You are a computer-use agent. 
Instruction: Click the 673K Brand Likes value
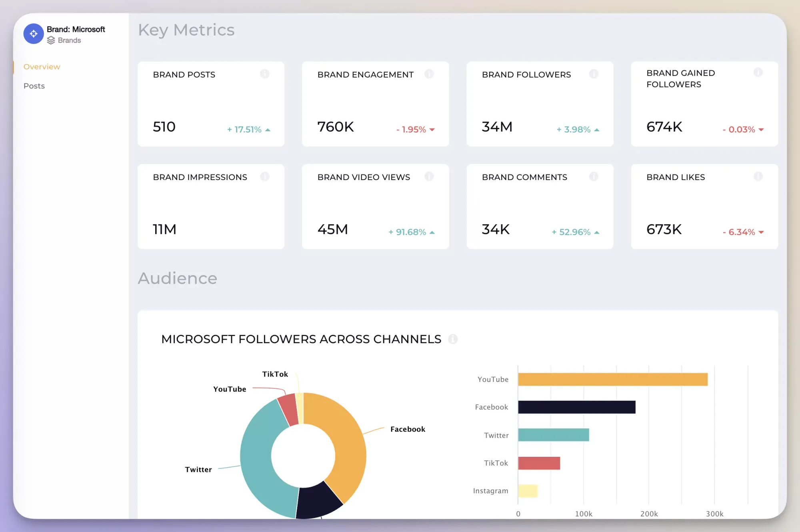tap(664, 229)
